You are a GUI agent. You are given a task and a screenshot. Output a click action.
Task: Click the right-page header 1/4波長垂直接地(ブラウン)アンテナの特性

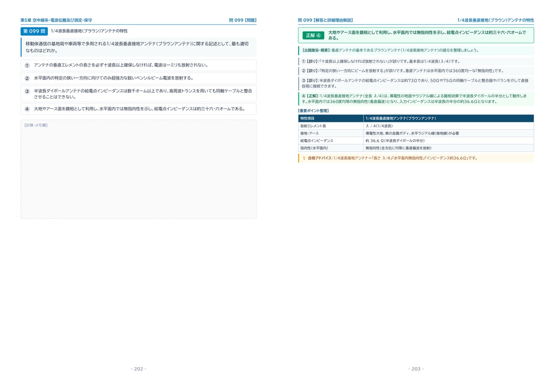tap(495, 20)
